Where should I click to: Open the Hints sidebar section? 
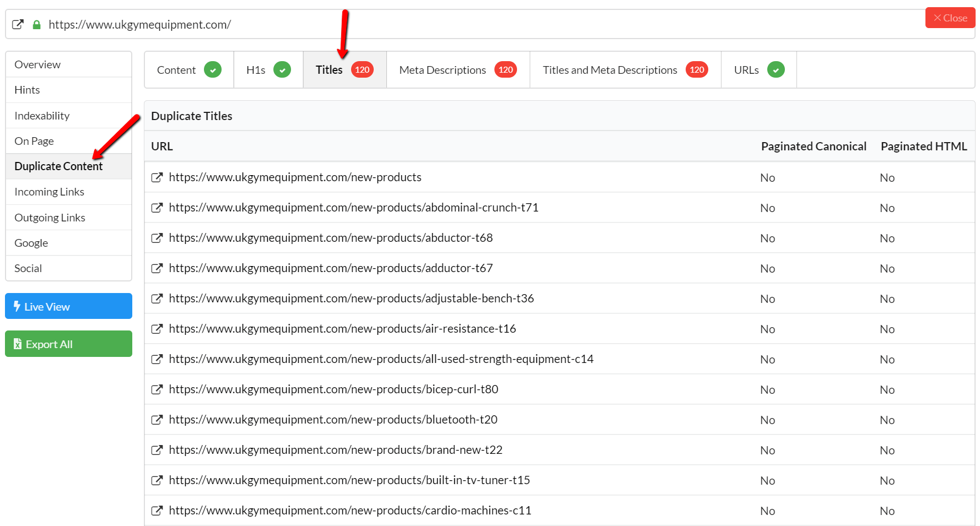pos(69,90)
